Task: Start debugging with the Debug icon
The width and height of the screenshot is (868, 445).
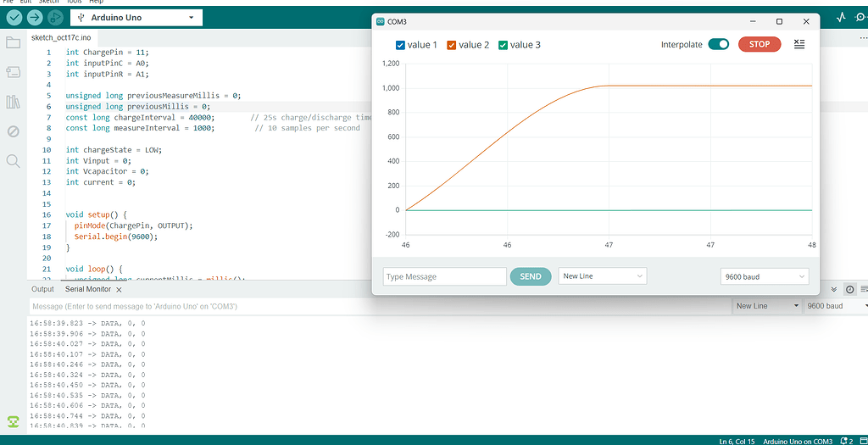Action: point(54,17)
